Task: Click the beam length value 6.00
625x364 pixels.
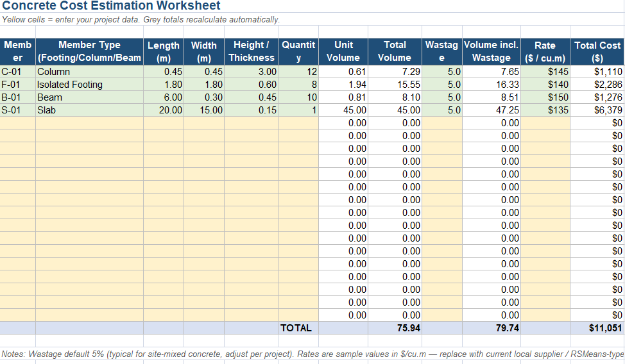Action: [x=164, y=97]
